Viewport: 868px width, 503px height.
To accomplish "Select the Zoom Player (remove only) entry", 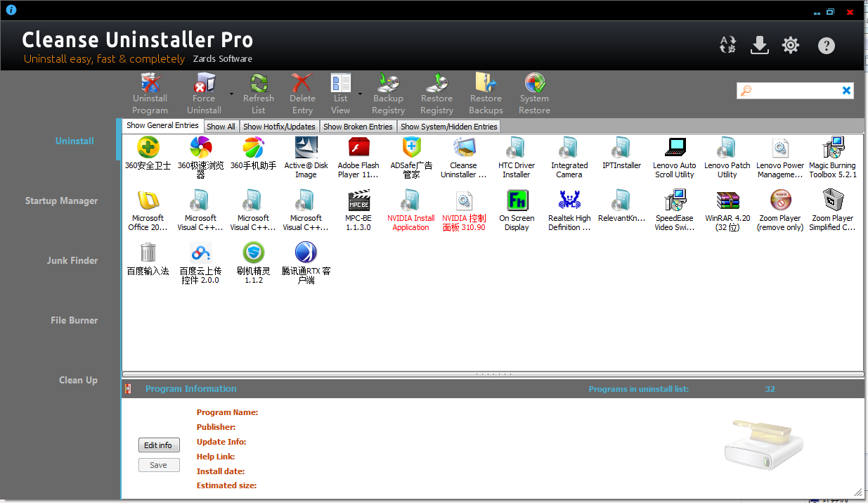I will [x=780, y=210].
